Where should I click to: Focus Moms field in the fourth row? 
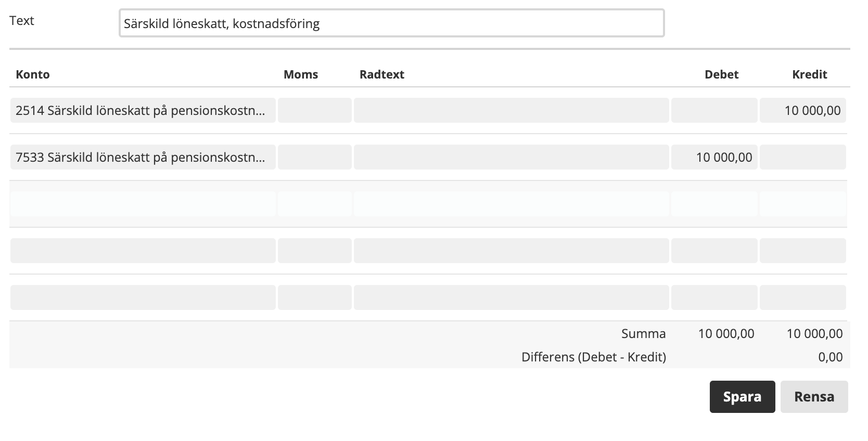coord(315,251)
